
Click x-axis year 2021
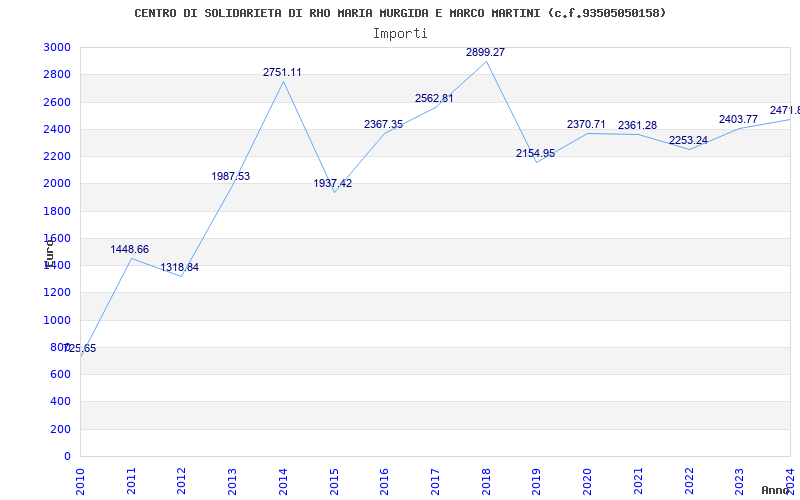click(638, 481)
